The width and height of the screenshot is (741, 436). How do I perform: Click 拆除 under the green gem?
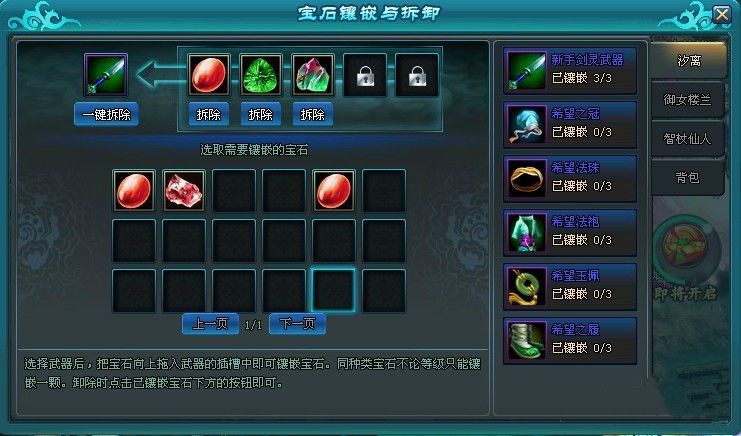click(x=261, y=114)
